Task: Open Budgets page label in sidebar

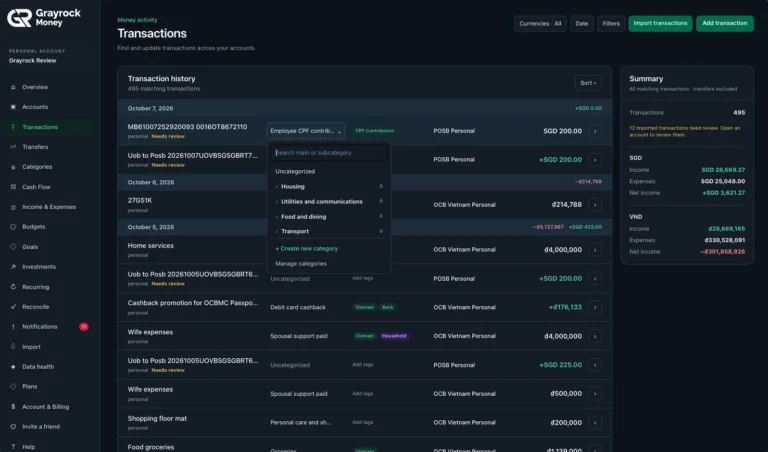Action: 33,227
